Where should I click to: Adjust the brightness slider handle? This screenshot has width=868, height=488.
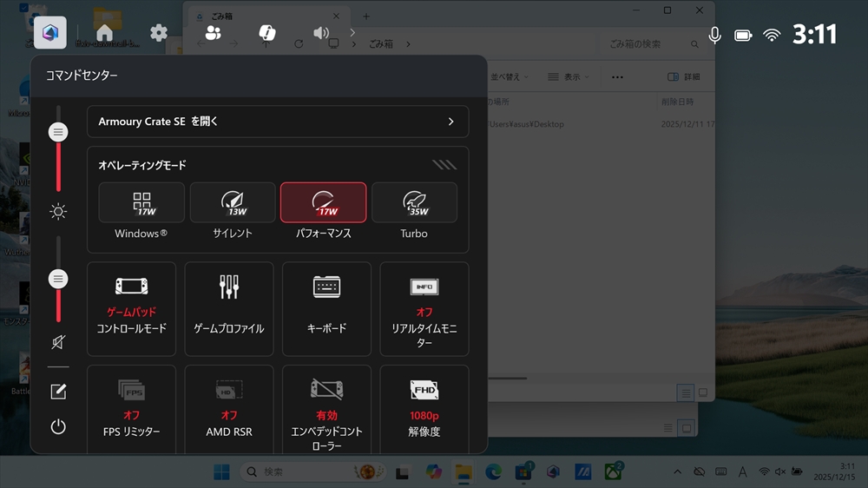(58, 132)
